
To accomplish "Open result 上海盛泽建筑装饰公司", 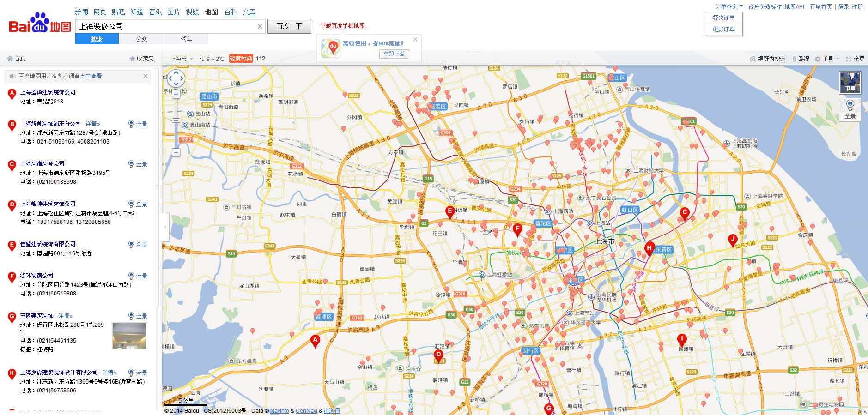I will click(x=48, y=92).
